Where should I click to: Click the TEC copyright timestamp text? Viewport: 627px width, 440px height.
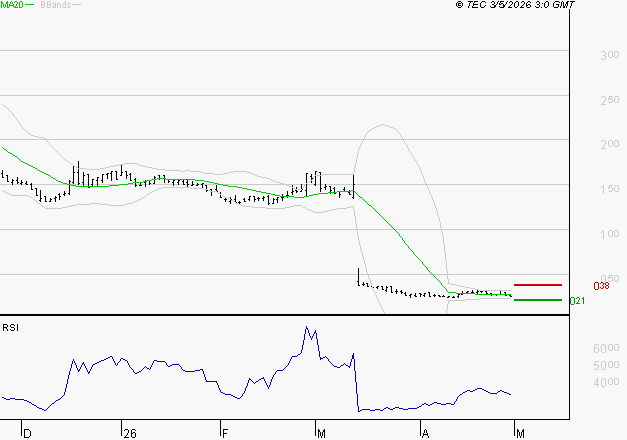tap(515, 5)
